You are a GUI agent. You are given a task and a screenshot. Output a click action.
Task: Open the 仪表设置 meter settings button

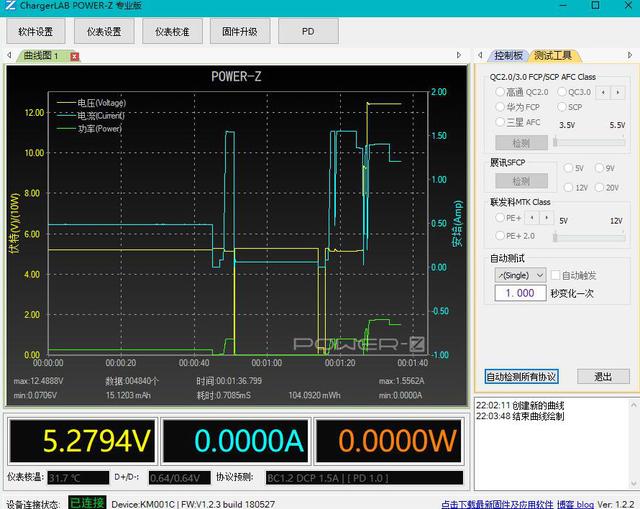click(104, 31)
